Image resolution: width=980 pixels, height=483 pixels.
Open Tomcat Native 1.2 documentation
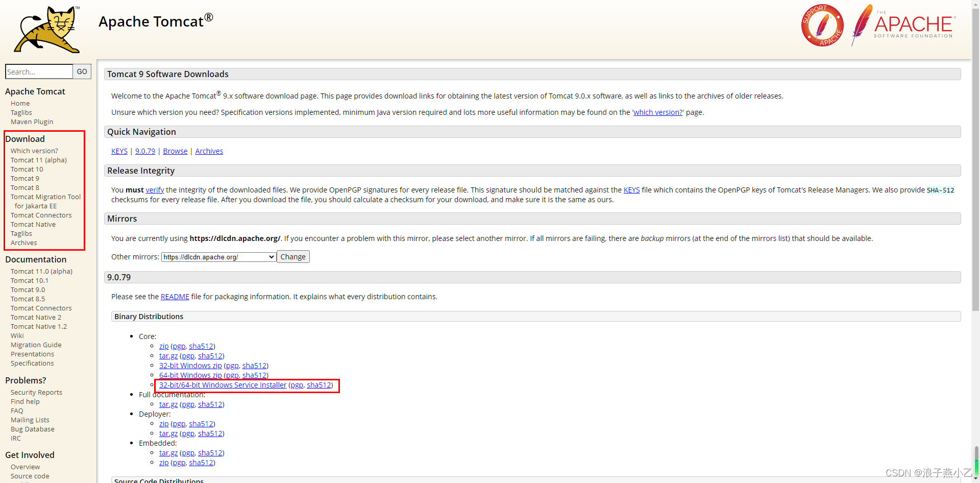[38, 326]
